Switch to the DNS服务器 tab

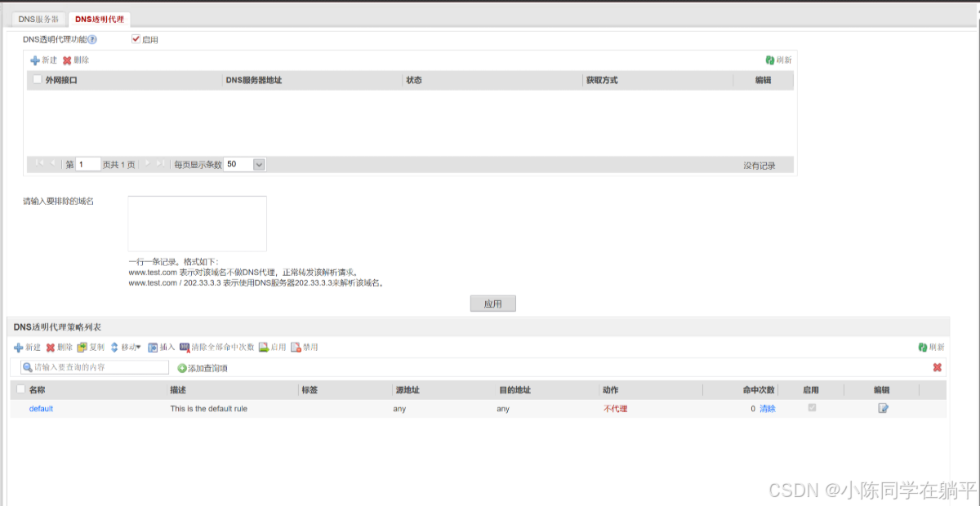[38, 18]
